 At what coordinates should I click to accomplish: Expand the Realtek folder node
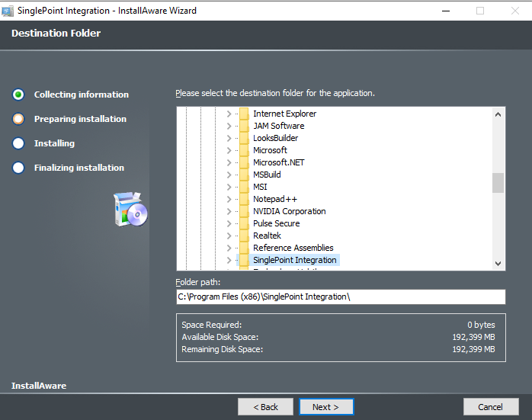pyautogui.click(x=229, y=236)
